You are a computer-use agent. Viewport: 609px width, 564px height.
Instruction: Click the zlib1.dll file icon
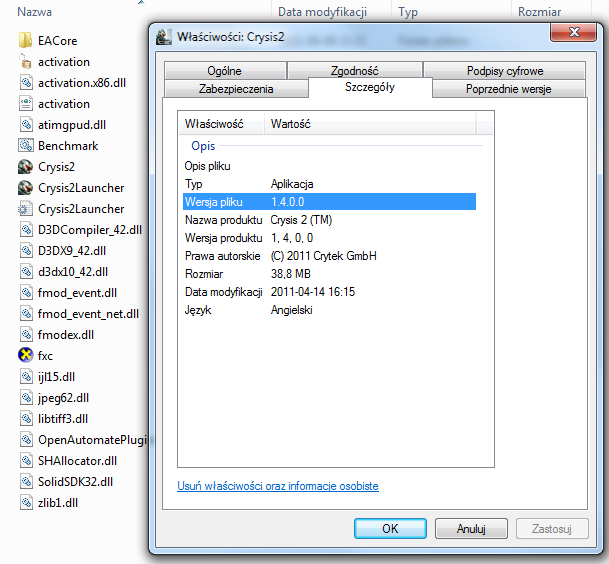pyautogui.click(x=25, y=502)
